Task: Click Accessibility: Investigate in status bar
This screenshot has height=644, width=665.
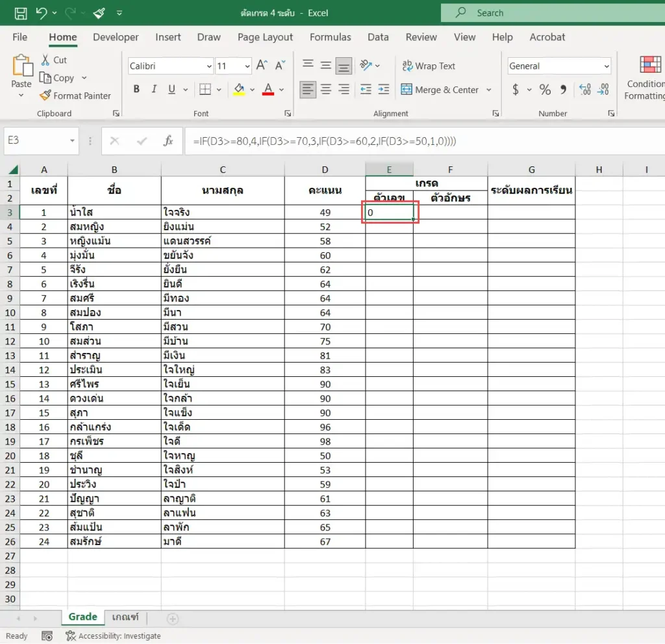Action: [x=114, y=636]
